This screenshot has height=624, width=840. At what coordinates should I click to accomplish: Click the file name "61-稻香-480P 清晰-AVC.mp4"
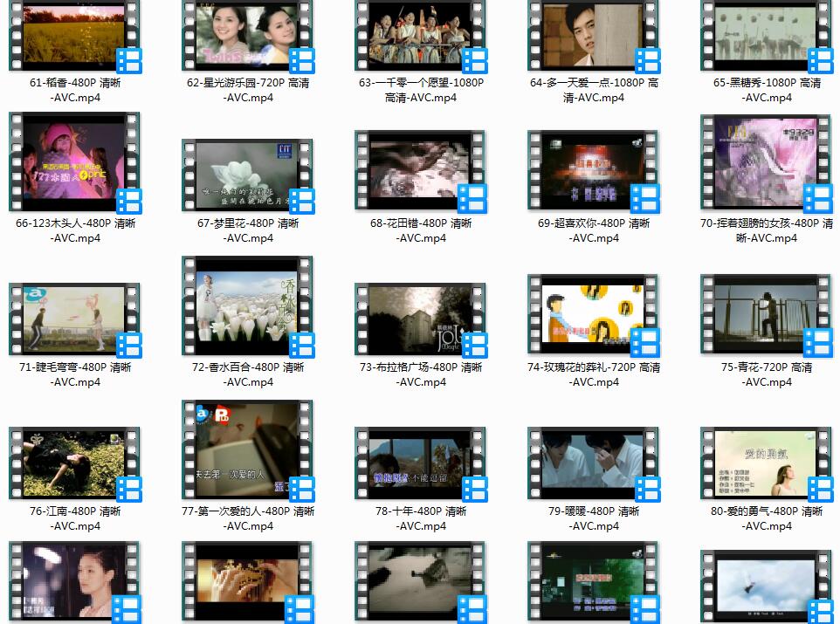[x=75, y=90]
